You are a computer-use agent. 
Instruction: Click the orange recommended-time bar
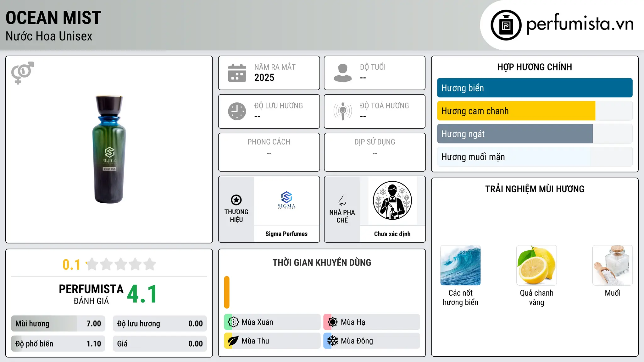coord(227,292)
